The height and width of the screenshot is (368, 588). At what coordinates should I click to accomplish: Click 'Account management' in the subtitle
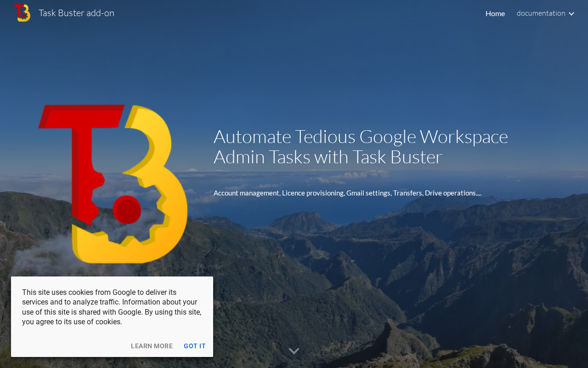[x=246, y=193]
